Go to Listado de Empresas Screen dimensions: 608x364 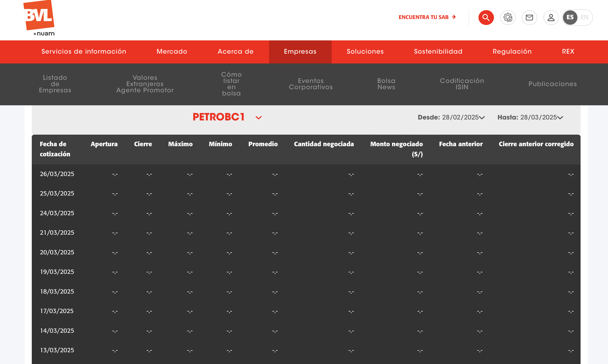point(55,84)
